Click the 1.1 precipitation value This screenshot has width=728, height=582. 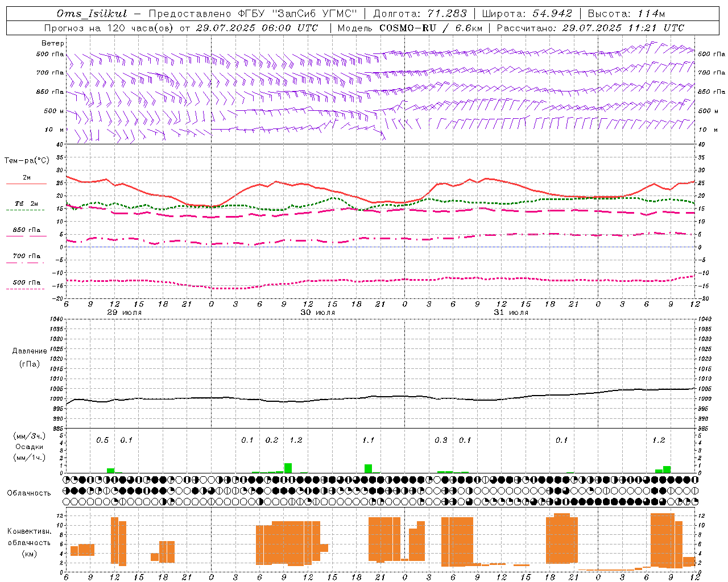(369, 440)
